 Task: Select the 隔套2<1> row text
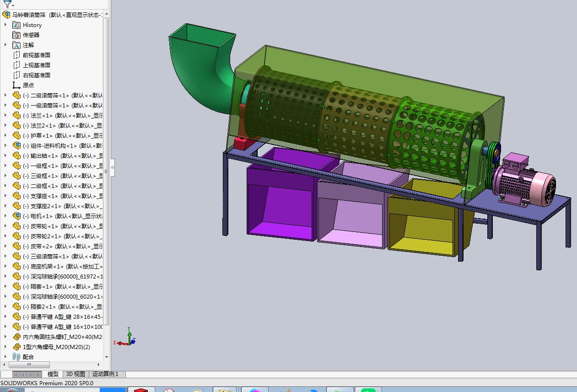(63, 306)
